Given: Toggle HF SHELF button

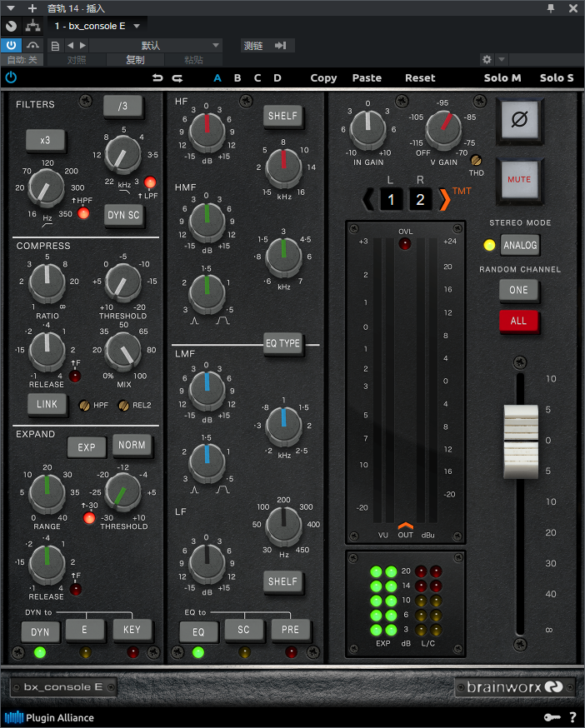Looking at the screenshot, I should (282, 116).
